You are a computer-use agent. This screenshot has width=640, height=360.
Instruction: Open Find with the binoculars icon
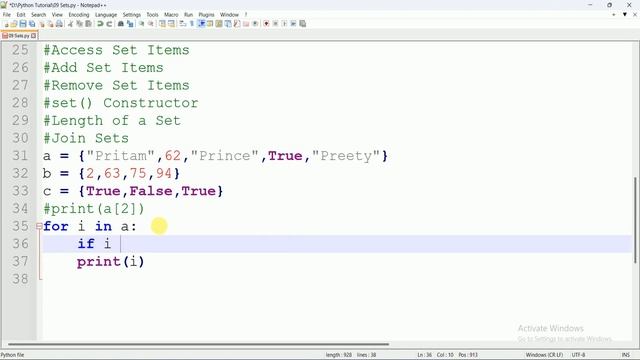tap(120, 24)
